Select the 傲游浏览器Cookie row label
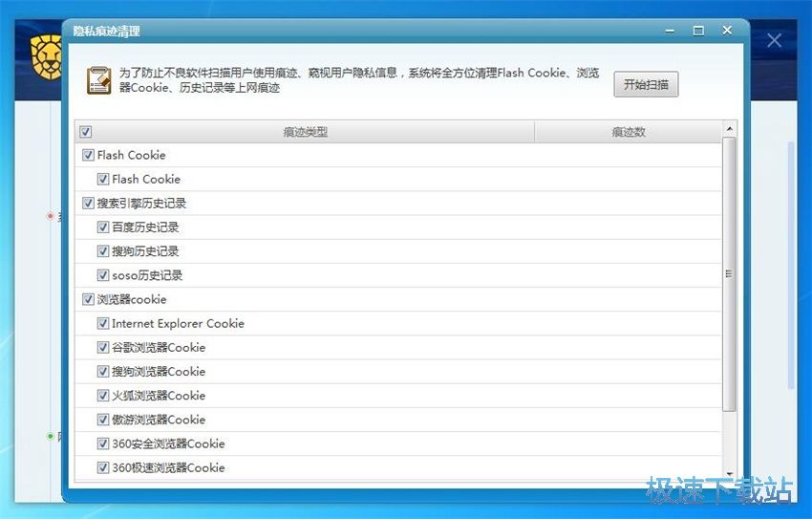Screen dimensions: 812x519 159,420
